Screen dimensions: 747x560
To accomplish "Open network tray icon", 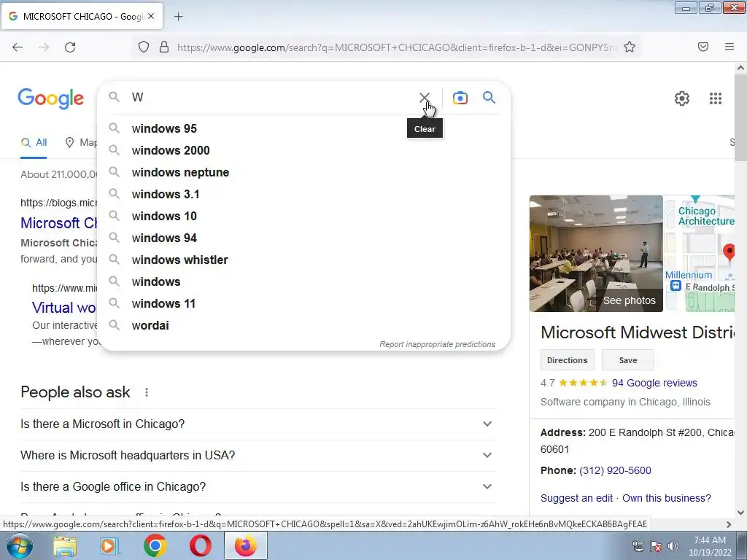I will click(x=638, y=546).
